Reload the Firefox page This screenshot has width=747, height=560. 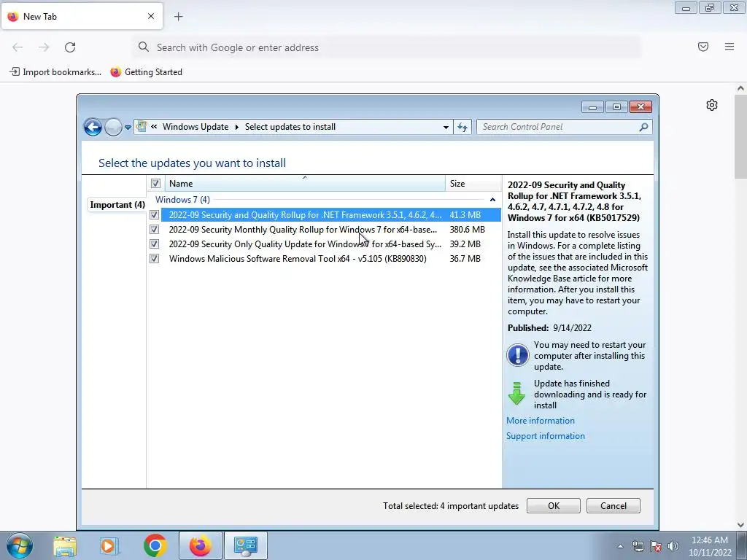pyautogui.click(x=70, y=47)
